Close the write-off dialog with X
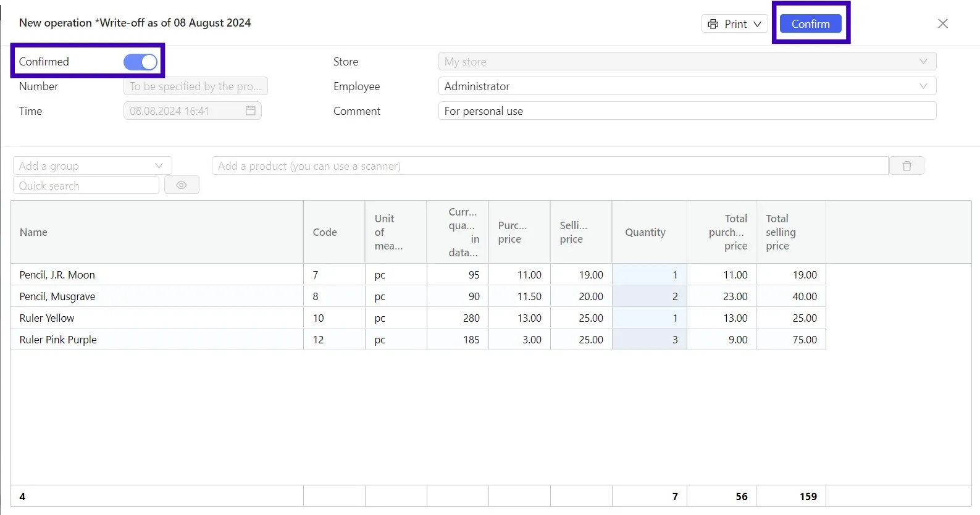The image size is (980, 515). coord(943,23)
